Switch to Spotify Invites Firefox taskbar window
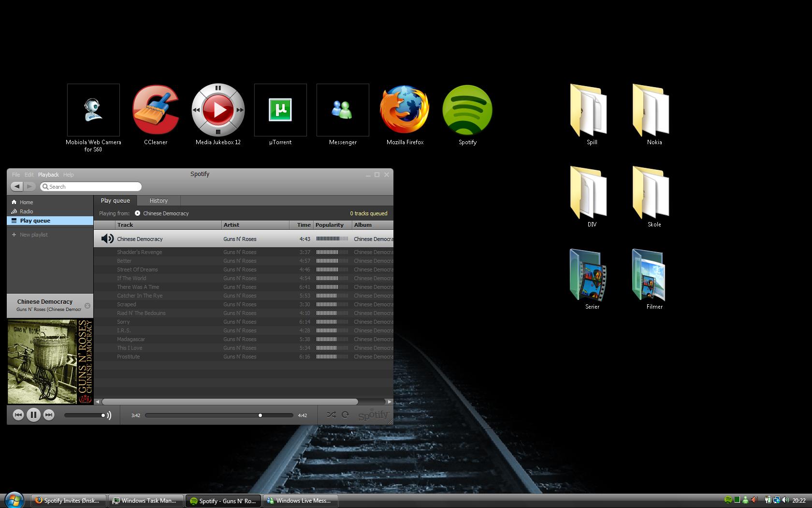Viewport: 812px width, 508px height. tap(69, 501)
